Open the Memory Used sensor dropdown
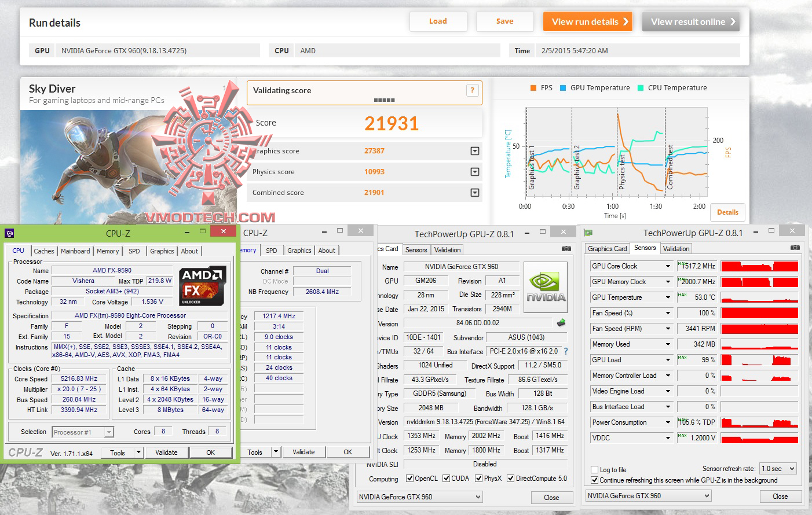 point(668,344)
